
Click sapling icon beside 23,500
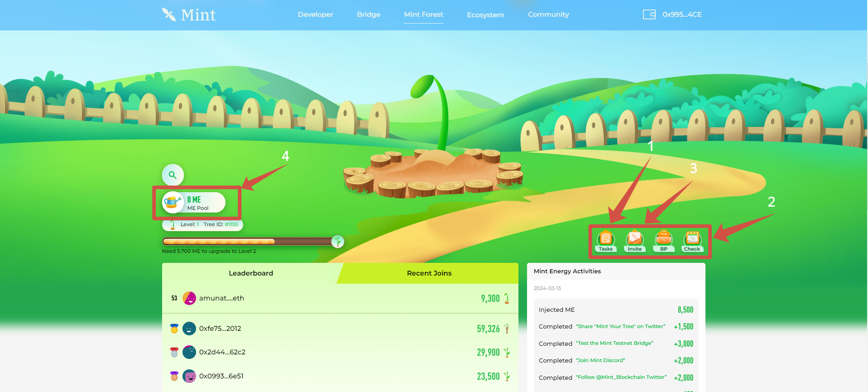(507, 376)
